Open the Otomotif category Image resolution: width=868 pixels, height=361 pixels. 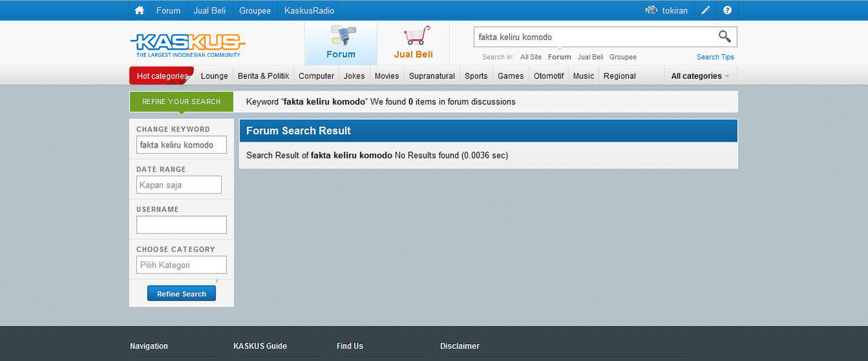coord(549,76)
